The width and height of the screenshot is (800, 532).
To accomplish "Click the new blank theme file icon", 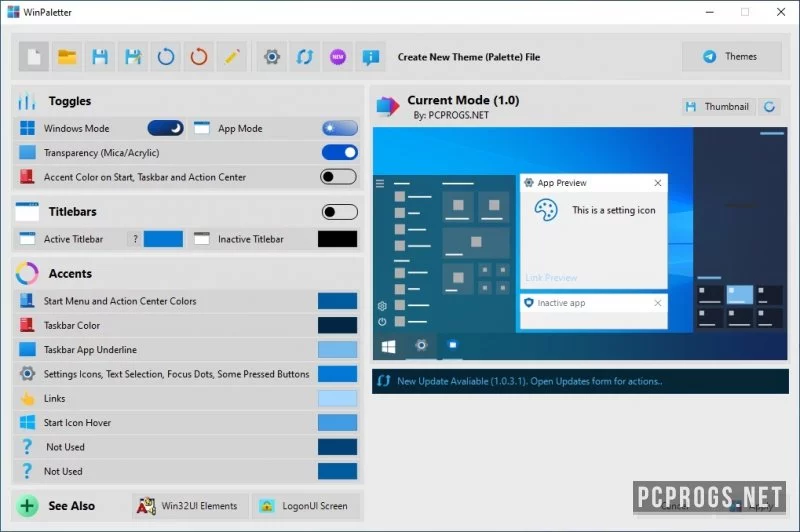I will point(34,57).
